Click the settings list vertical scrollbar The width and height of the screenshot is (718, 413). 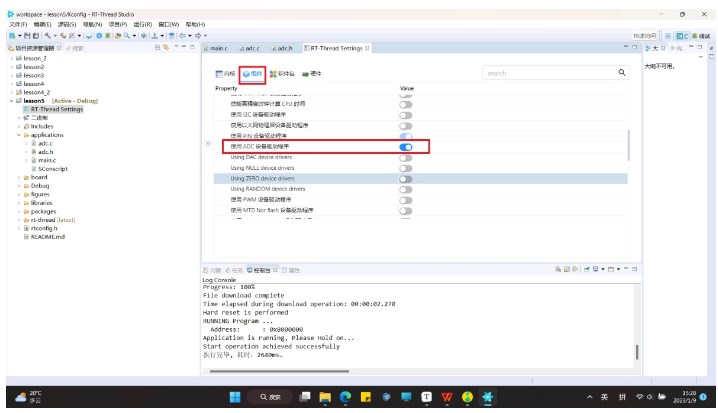pyautogui.click(x=629, y=146)
